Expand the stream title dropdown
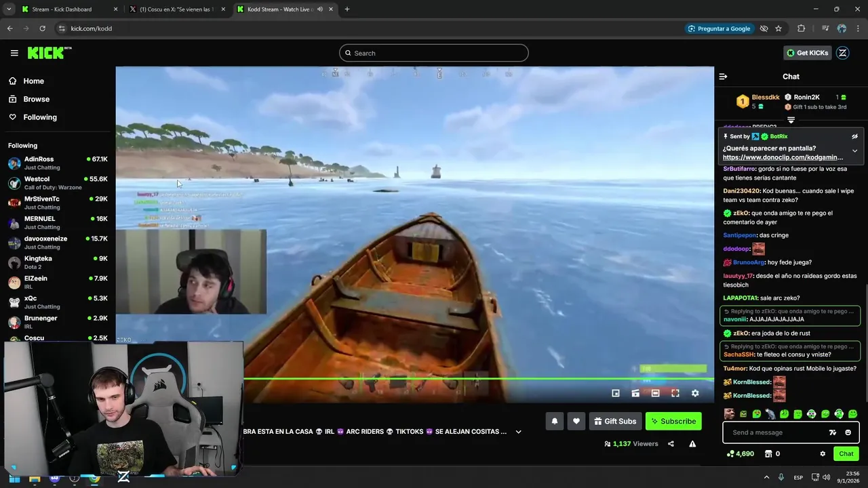The width and height of the screenshot is (868, 488). (519, 432)
